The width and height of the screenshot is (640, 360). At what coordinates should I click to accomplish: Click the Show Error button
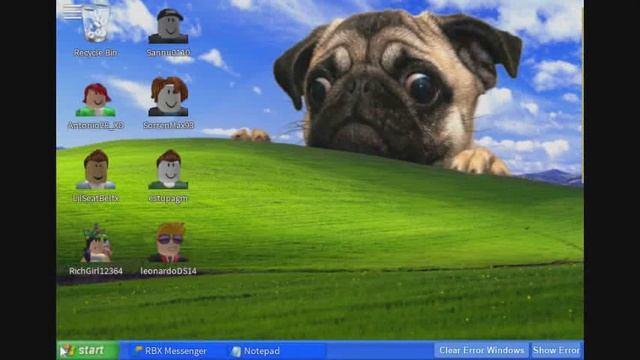click(556, 350)
